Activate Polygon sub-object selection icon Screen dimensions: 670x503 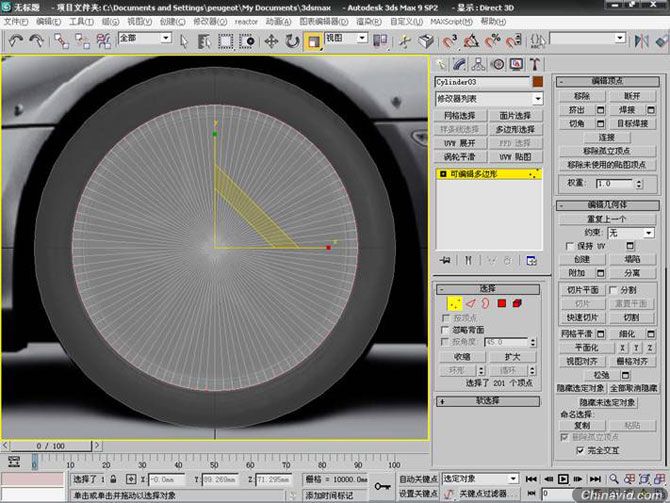coord(501,303)
